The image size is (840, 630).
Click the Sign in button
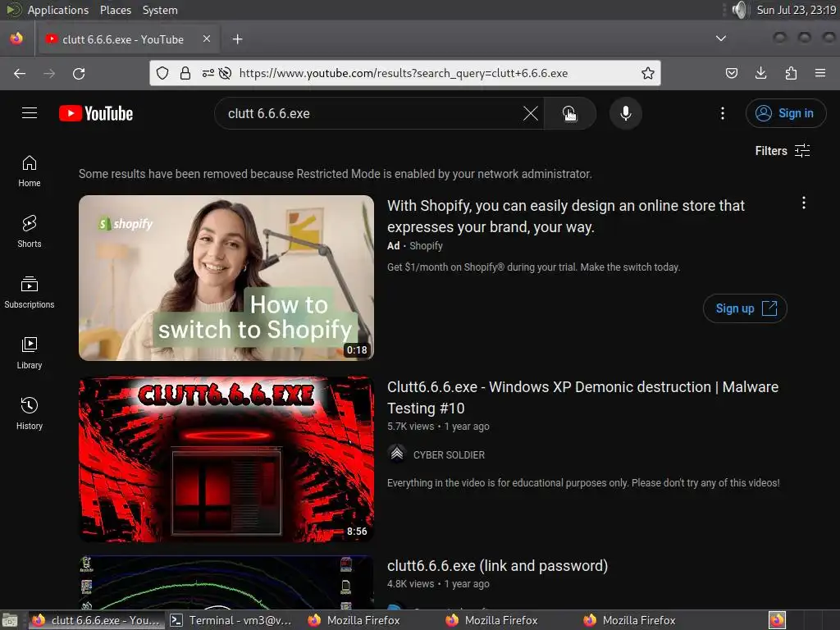(x=785, y=113)
